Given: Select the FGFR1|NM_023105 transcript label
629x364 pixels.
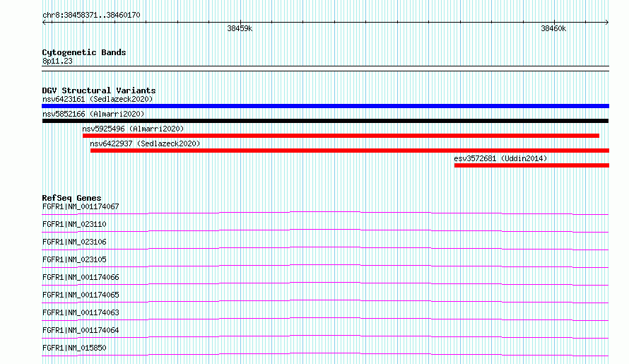Looking at the screenshot, I should click(74, 259).
